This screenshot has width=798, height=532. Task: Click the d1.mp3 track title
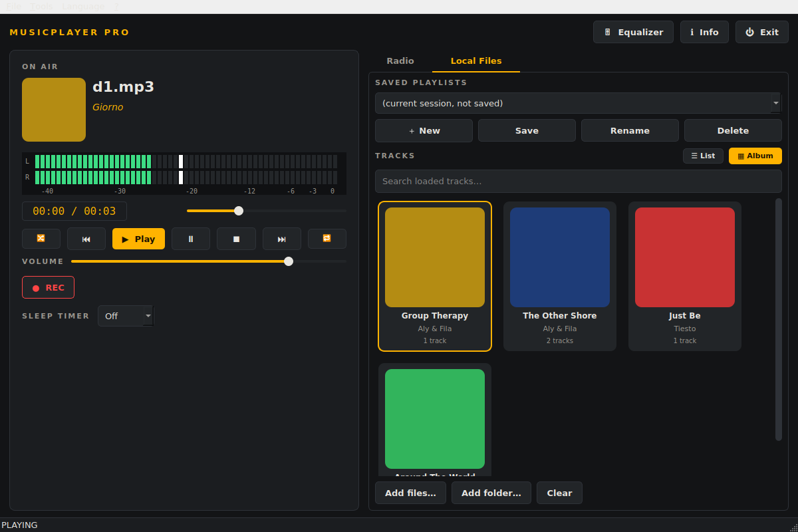click(x=123, y=86)
